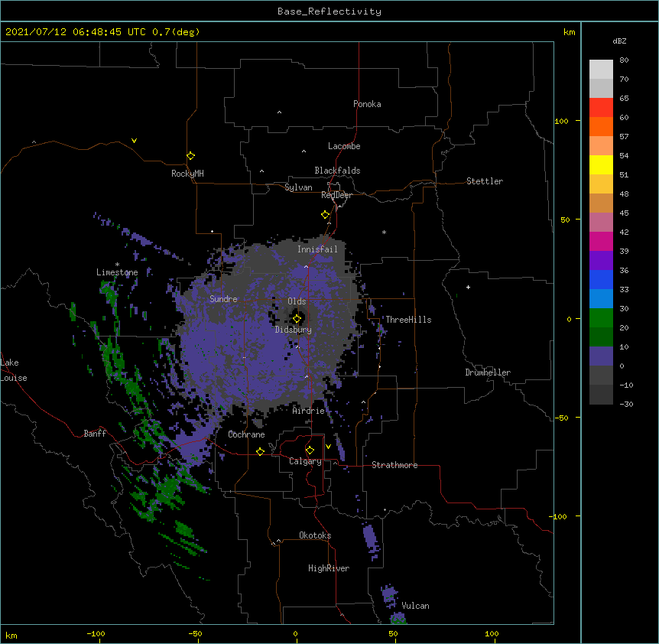
Task: Click the km unit label at top right
Action: 569,32
